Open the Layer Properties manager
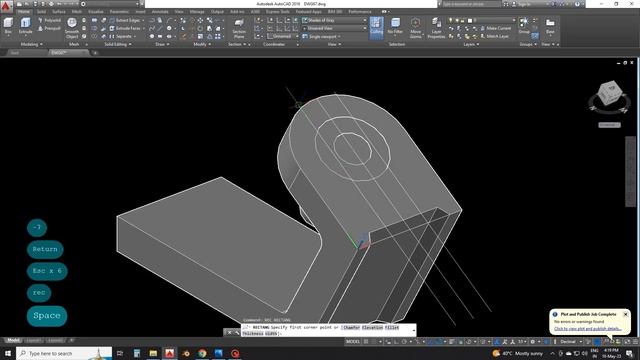Screen dimensions: 640x360 pos(436,28)
